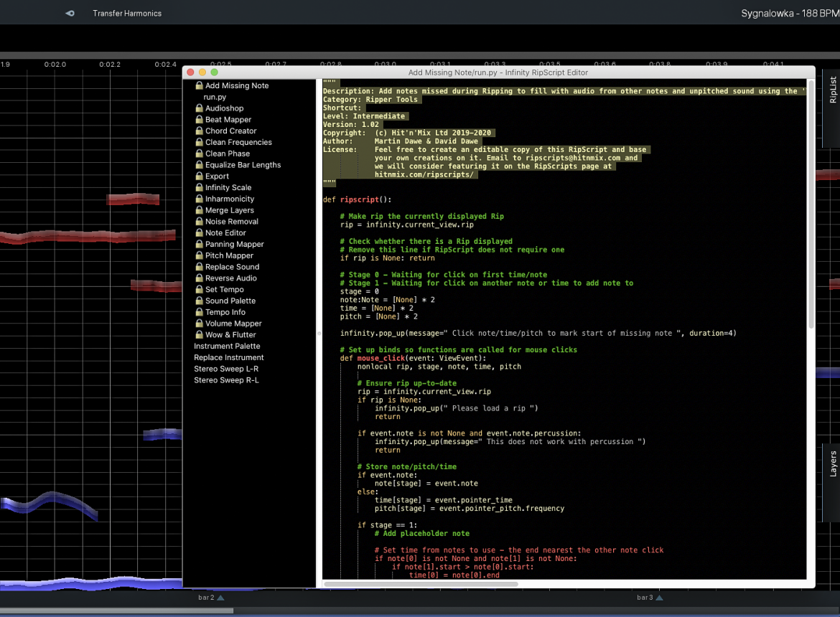This screenshot has width=840, height=617.
Task: Click the lock icon beside Set Tempo
Action: 199,289
